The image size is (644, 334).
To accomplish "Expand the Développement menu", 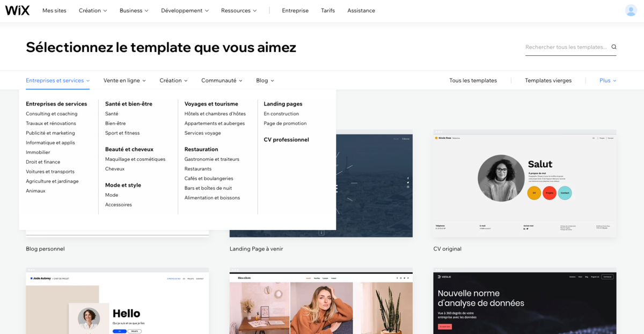I will (x=185, y=11).
